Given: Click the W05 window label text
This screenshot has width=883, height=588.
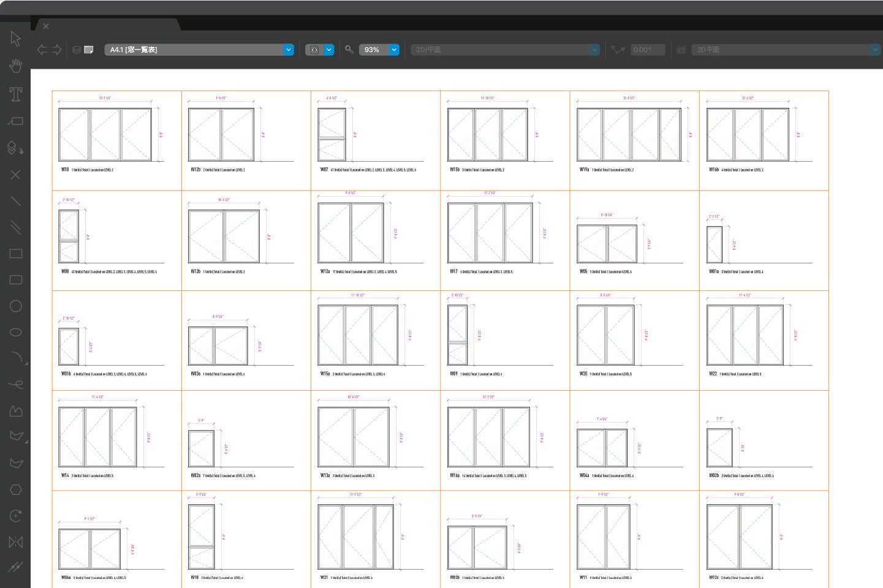Looking at the screenshot, I should click(x=583, y=271).
